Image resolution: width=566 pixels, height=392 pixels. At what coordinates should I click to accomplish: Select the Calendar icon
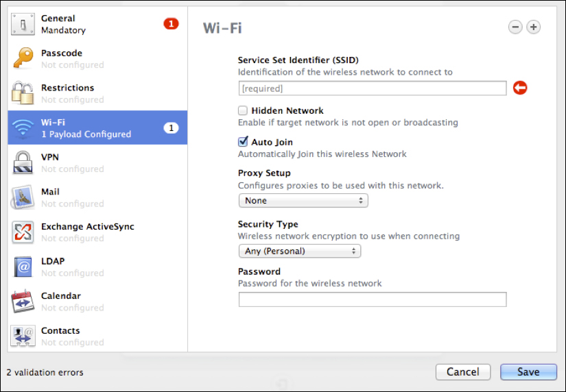[x=23, y=302]
